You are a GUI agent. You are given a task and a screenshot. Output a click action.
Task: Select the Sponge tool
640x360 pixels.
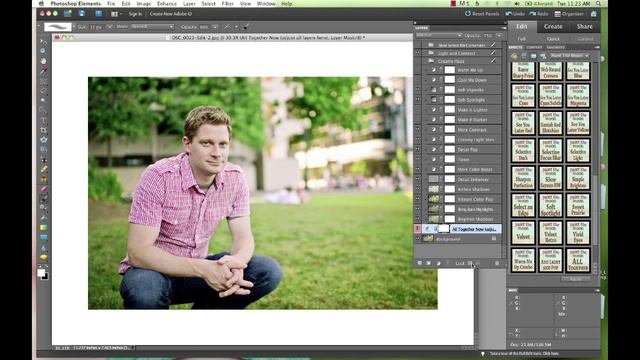pyautogui.click(x=43, y=257)
